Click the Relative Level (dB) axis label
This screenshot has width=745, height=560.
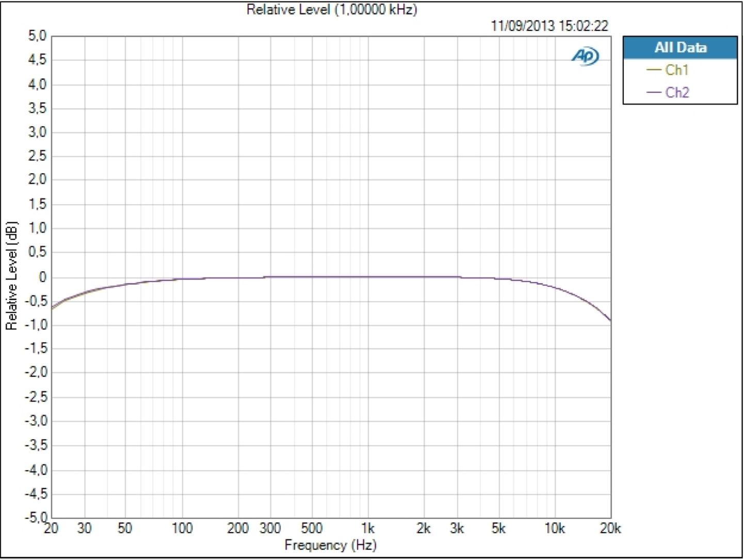[x=11, y=276]
